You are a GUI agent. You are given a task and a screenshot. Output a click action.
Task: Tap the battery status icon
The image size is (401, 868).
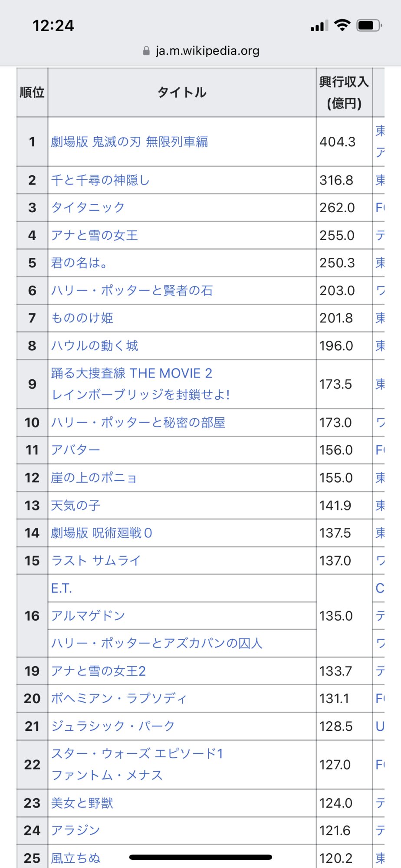pos(369,26)
